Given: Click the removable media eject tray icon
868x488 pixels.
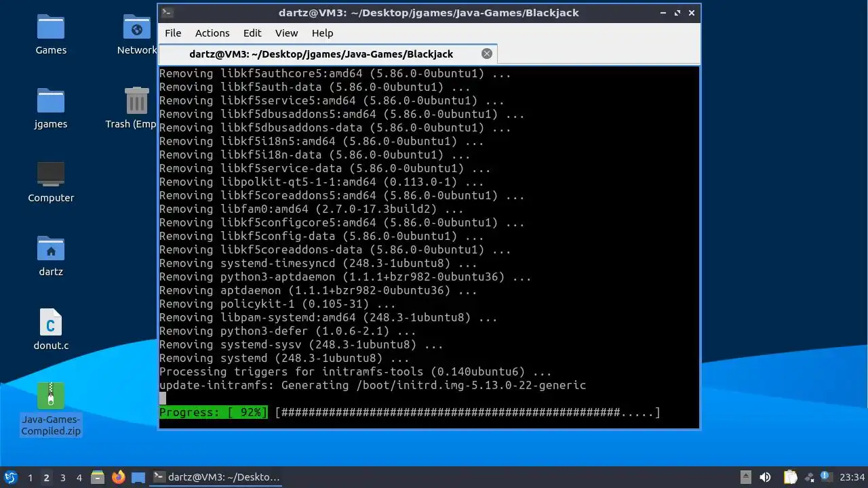Looking at the screenshot, I should [745, 477].
